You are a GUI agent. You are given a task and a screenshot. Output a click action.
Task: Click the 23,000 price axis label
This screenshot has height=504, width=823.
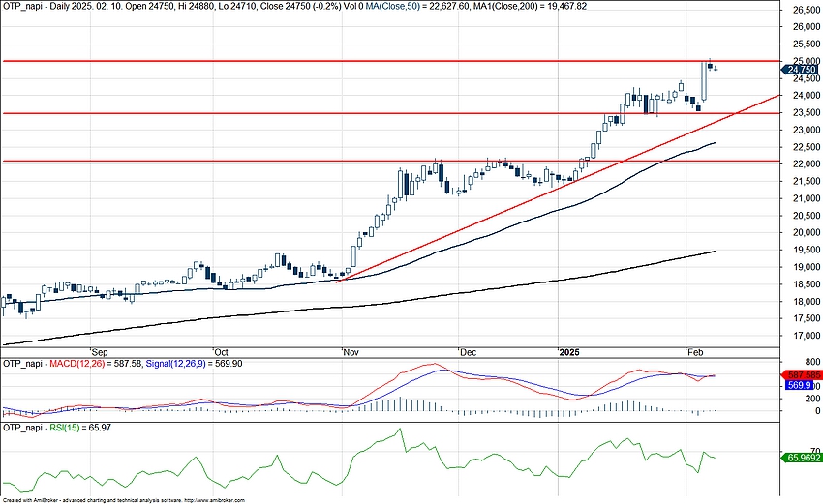807,130
